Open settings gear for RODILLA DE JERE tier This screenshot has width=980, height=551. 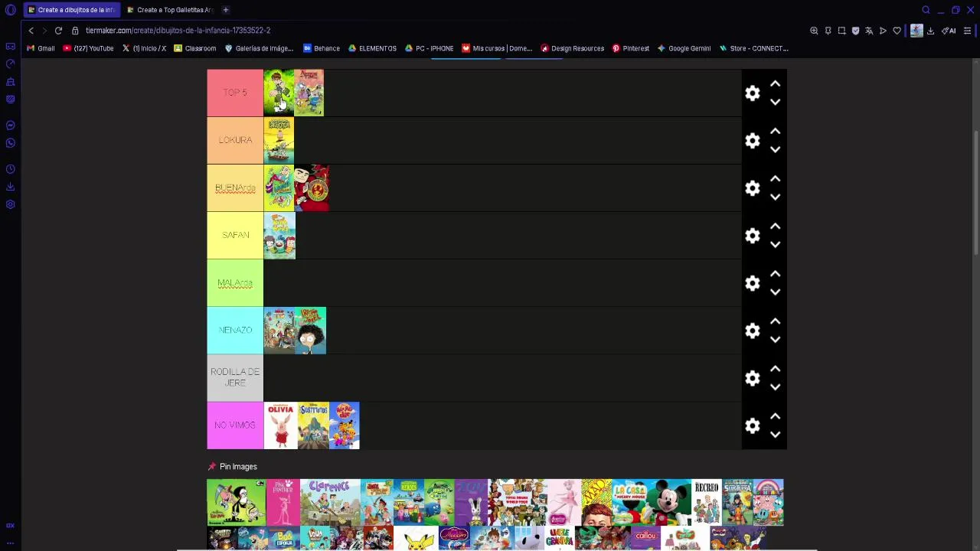point(753,378)
